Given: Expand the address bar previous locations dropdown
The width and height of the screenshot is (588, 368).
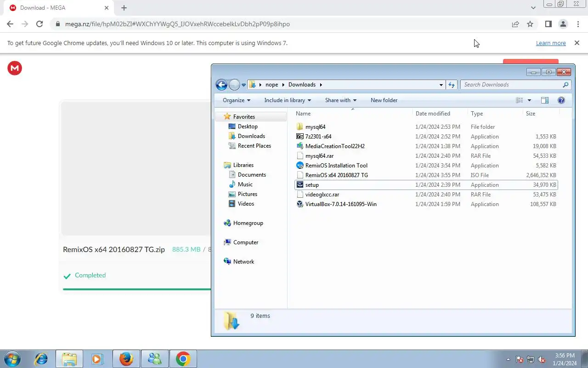Looking at the screenshot, I should click(441, 85).
